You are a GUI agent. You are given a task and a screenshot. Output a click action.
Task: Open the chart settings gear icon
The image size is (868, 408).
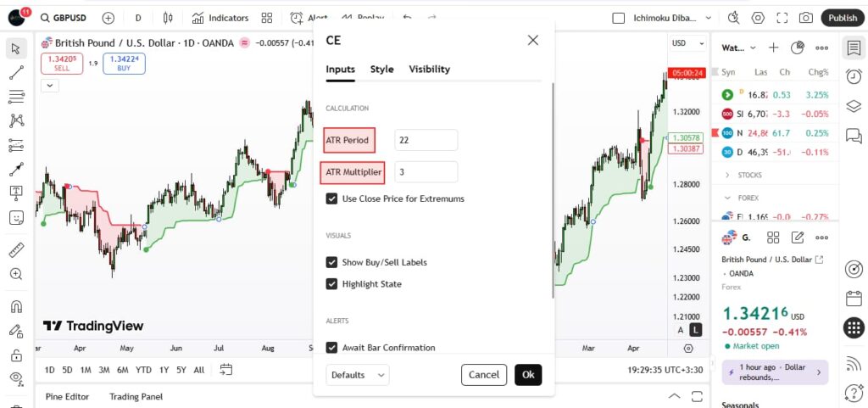(x=758, y=18)
